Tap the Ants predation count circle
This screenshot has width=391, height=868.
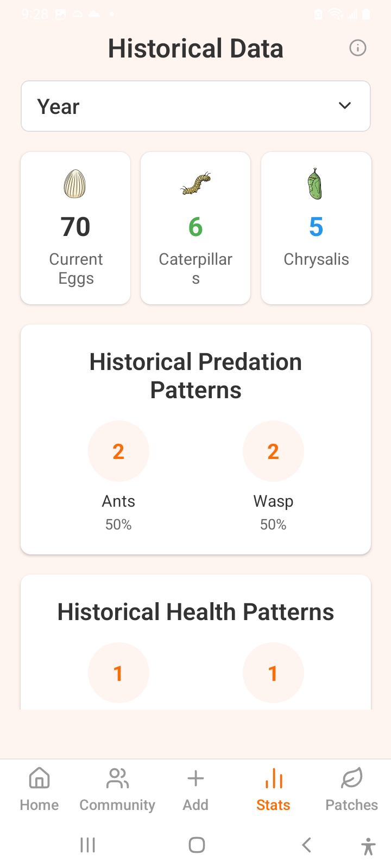118,451
